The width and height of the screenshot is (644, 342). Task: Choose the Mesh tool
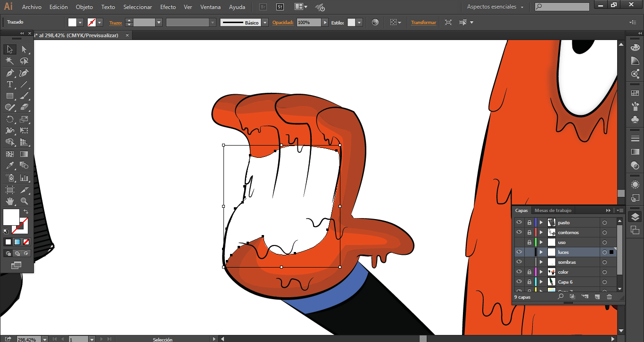pos(9,154)
